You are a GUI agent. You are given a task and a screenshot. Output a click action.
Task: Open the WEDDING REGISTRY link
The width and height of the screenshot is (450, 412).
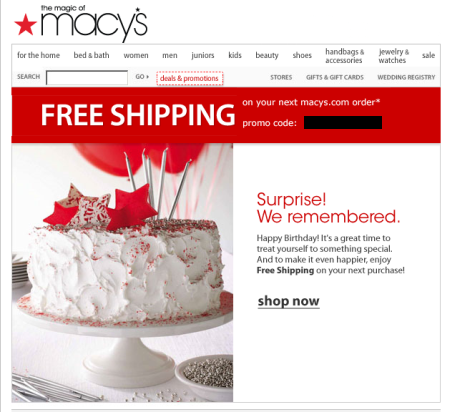click(406, 77)
